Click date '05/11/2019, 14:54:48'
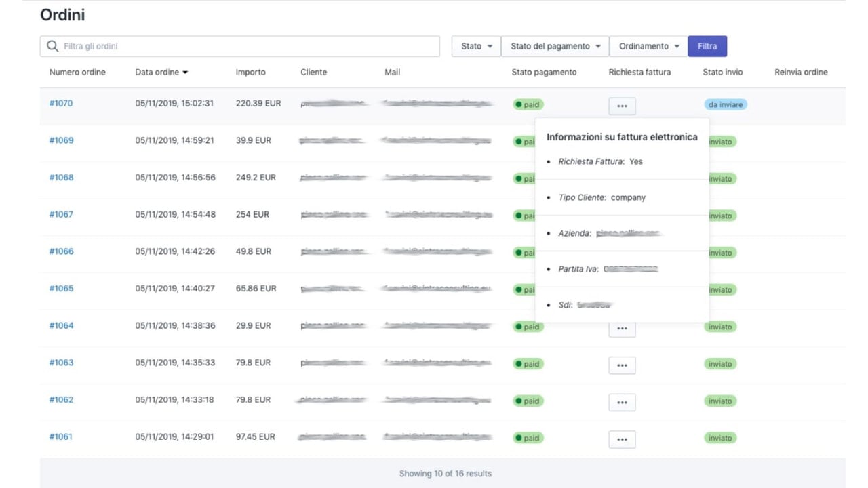The image size is (868, 488). [x=175, y=214]
